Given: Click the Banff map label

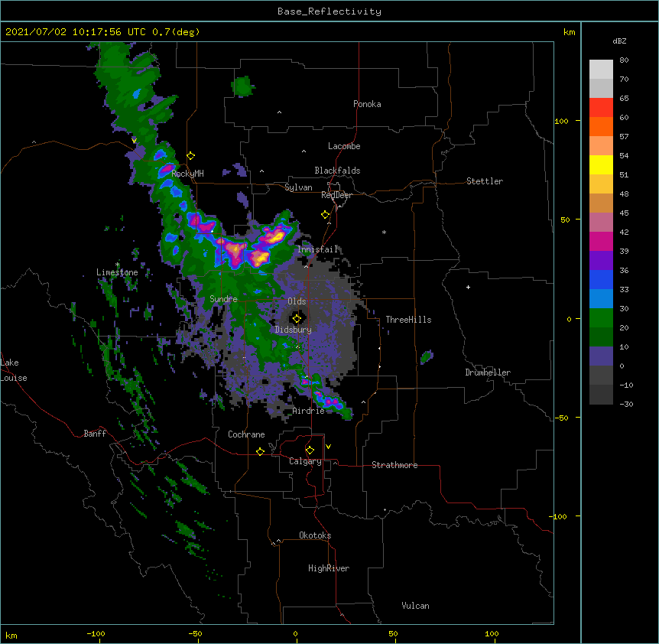Looking at the screenshot, I should (95, 434).
